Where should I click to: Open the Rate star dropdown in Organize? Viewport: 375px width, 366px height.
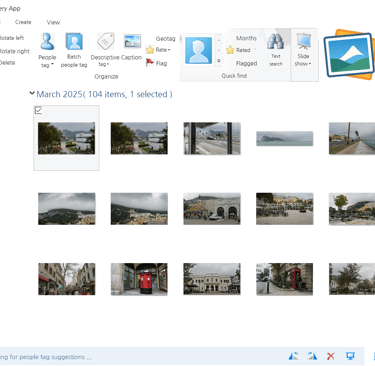coord(158,50)
